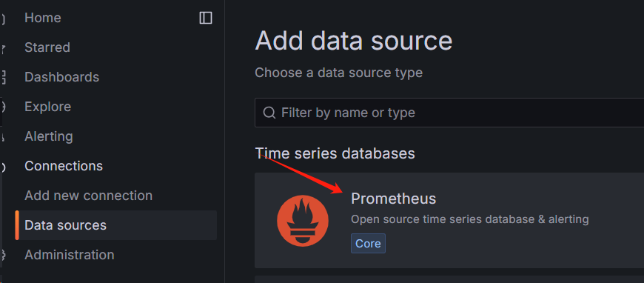Open the Alerting section
Viewport: 644px width, 283px height.
point(49,136)
